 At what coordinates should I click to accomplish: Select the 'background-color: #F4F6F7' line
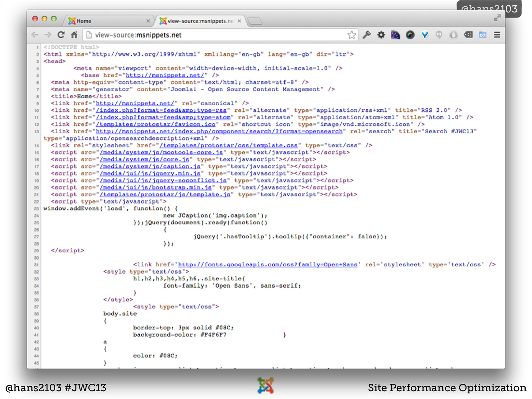coord(180,335)
